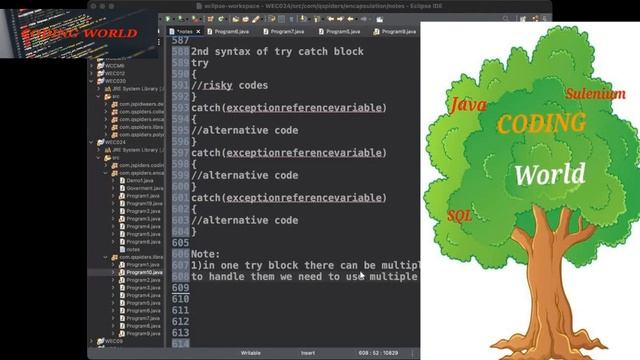Click the New Java Class icon
Viewport: 640px width, 360px height.
click(x=221, y=19)
